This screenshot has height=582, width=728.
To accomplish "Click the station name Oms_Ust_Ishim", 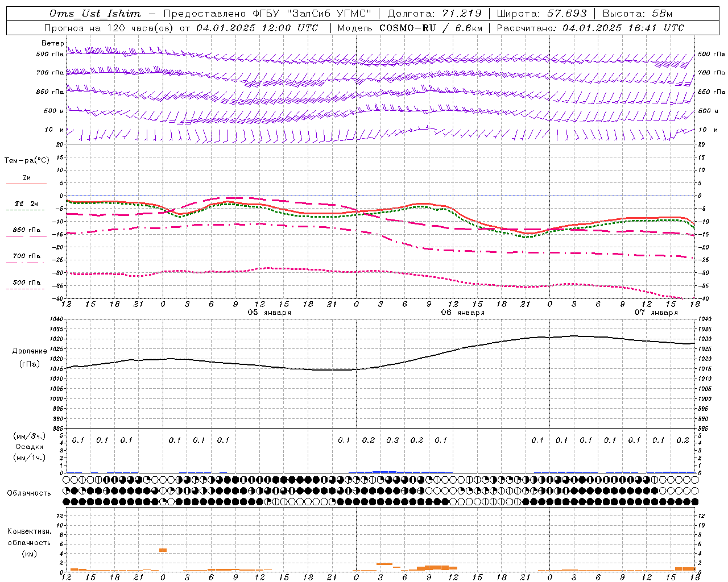I will (x=95, y=13).
